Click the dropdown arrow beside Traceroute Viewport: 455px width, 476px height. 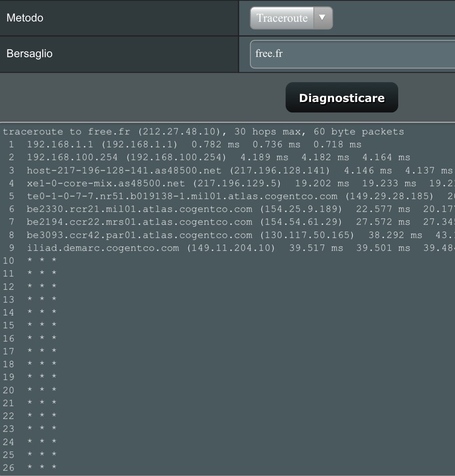(322, 18)
